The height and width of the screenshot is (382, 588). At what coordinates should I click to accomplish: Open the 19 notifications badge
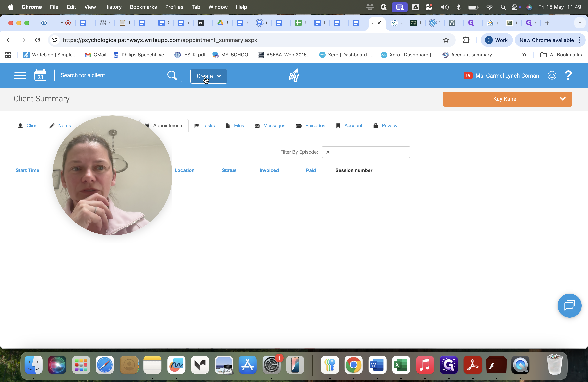(468, 75)
